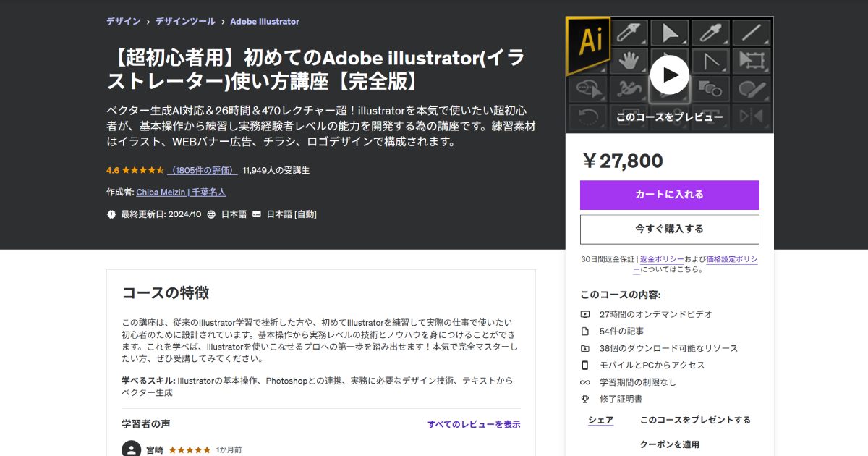Click the document icon beside 54件の記事

click(x=585, y=331)
